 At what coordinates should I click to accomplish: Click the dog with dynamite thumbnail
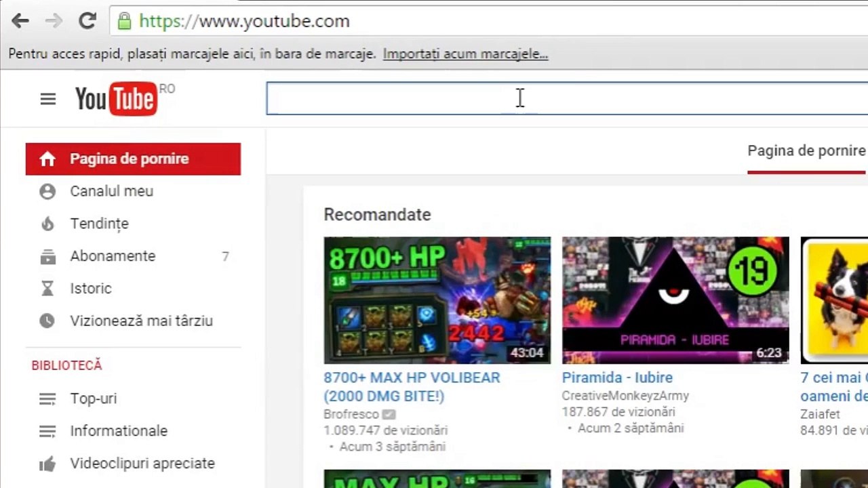click(834, 300)
